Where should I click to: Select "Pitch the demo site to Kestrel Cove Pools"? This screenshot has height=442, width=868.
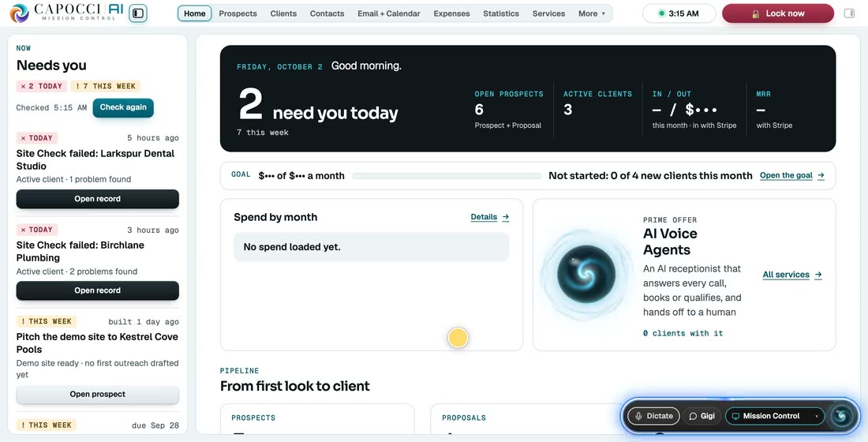(97, 343)
